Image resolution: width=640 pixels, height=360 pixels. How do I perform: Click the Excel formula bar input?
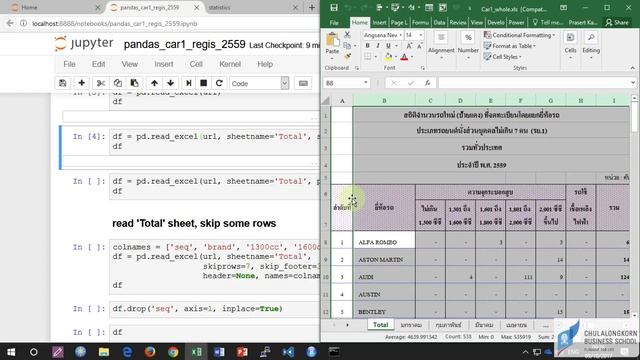click(x=533, y=83)
